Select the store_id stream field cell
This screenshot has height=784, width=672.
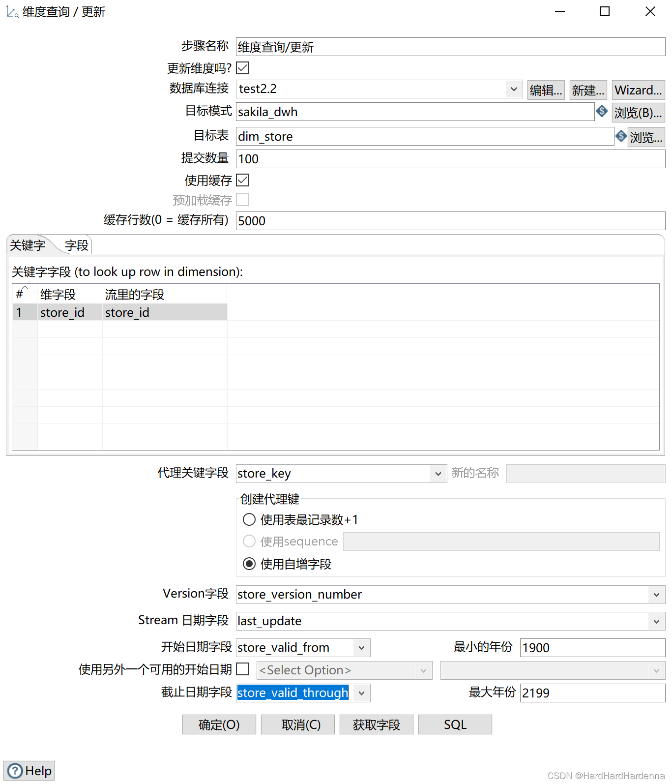click(165, 312)
